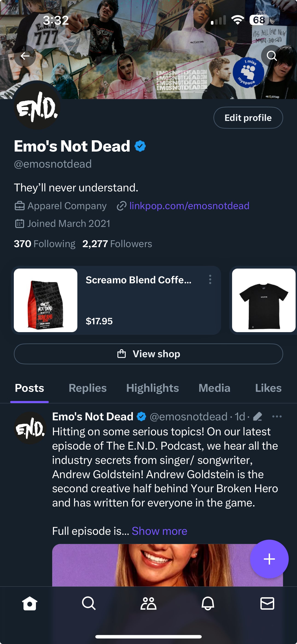The height and width of the screenshot is (644, 297).
Task: Click the Edit profile button
Action: pos(248,118)
